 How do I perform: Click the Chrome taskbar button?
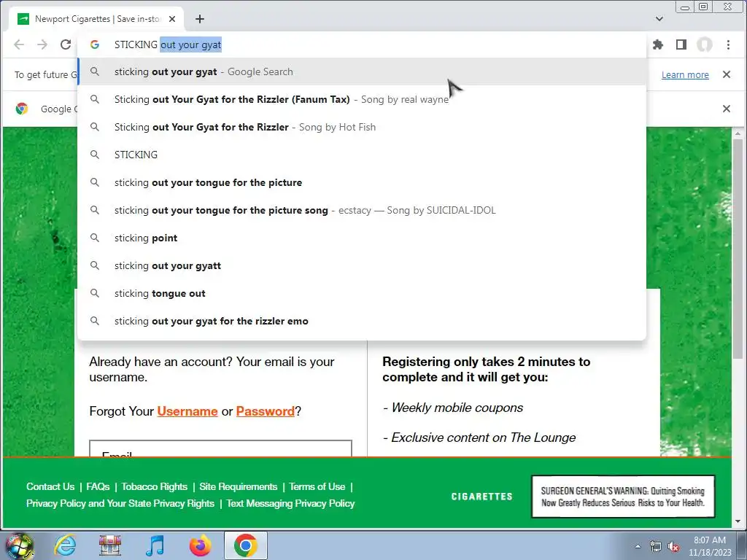245,545
